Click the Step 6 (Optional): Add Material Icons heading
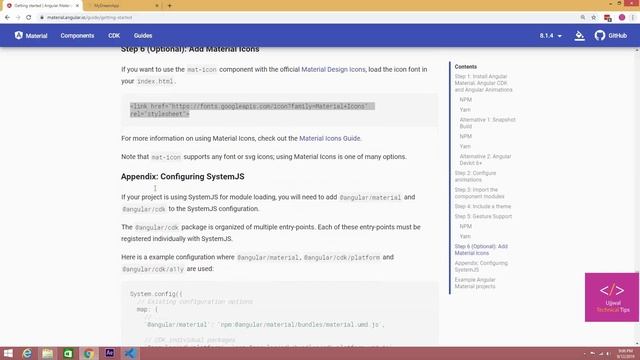The image size is (640, 360). [190, 49]
